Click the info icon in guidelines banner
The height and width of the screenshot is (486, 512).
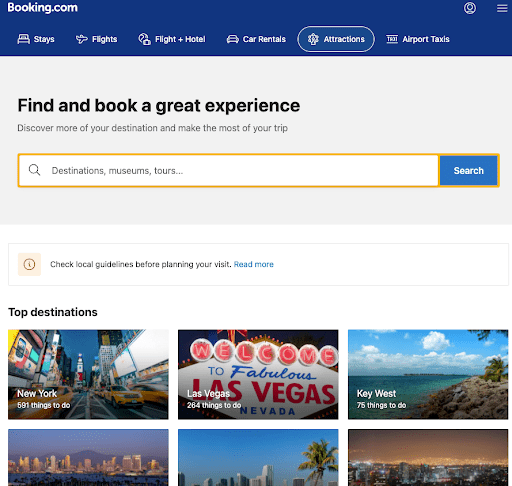pos(29,264)
